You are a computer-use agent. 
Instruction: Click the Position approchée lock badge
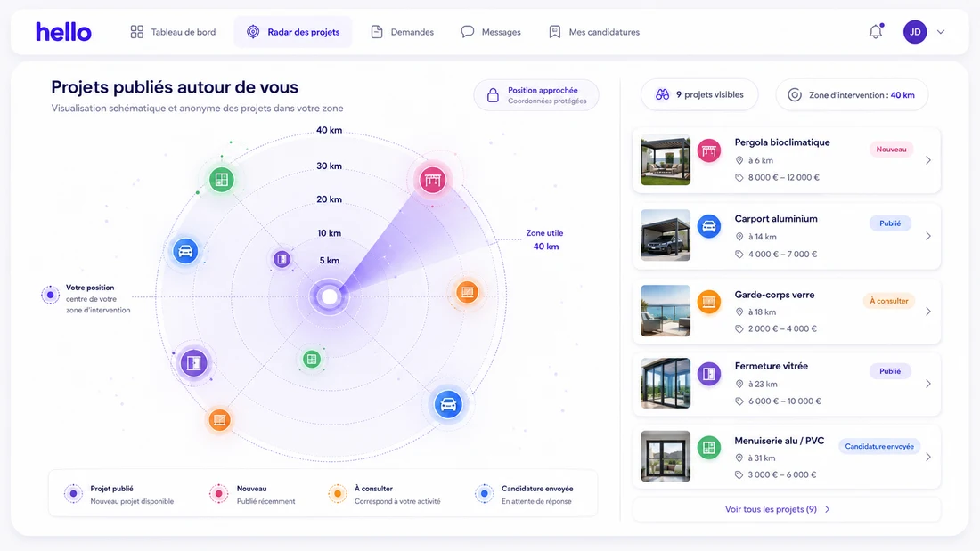(x=536, y=95)
